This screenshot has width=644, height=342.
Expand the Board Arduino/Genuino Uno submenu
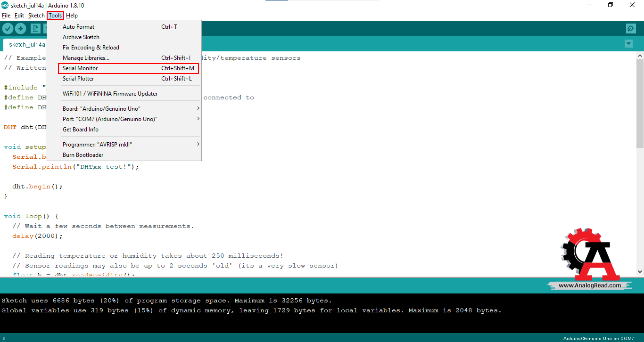(x=124, y=109)
